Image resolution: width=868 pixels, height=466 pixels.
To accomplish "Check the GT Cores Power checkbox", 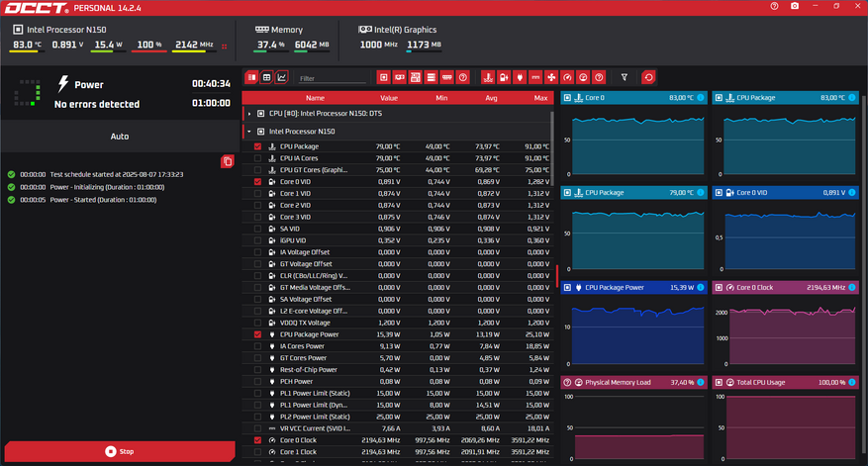I will [x=257, y=358].
